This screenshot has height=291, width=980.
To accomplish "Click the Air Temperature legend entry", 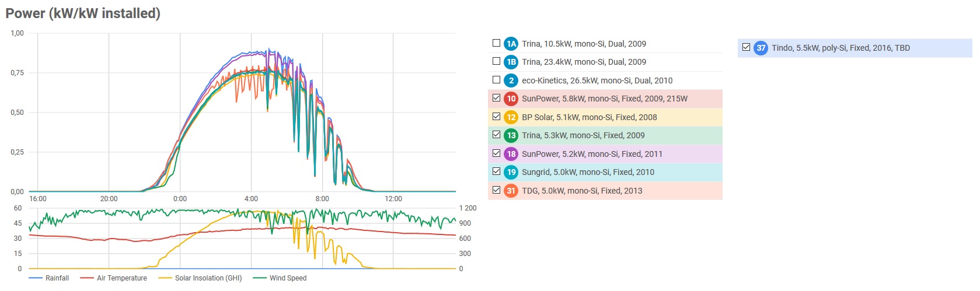I will point(114,278).
